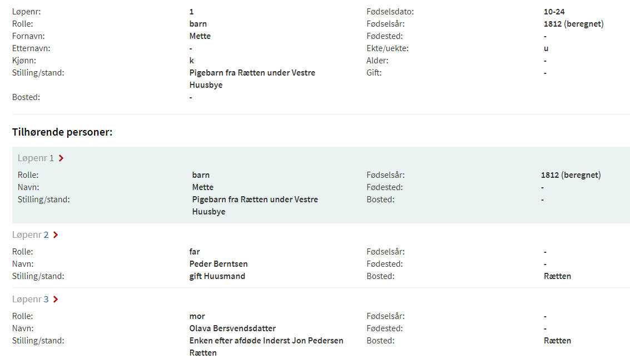The height and width of the screenshot is (364, 630).
Task: Click the "Fødselsdato:" field label
Action: coord(390,12)
